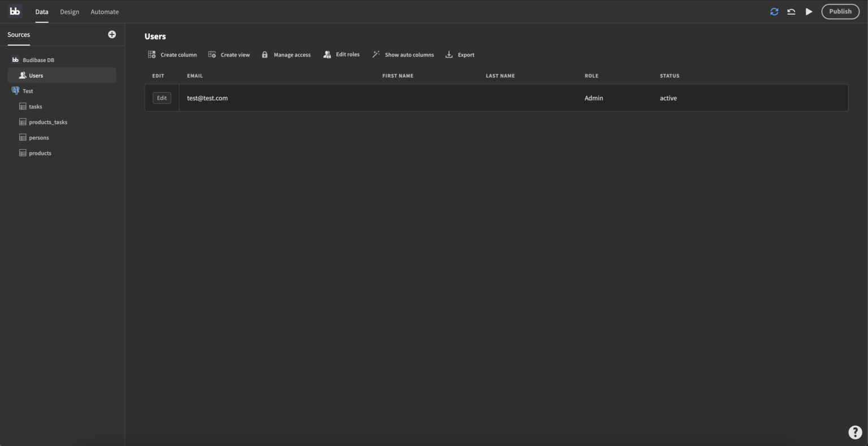Switch to the Design tab

click(x=69, y=11)
